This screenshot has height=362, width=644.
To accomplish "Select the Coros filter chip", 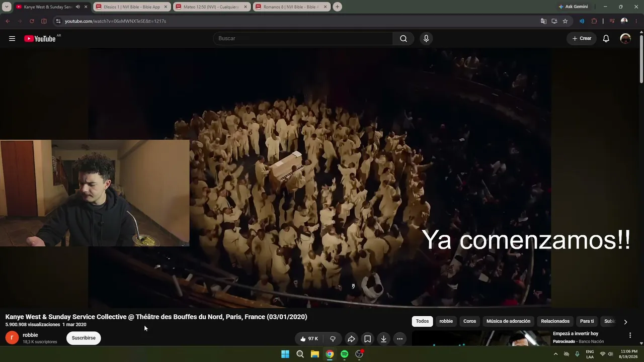I will click(470, 321).
